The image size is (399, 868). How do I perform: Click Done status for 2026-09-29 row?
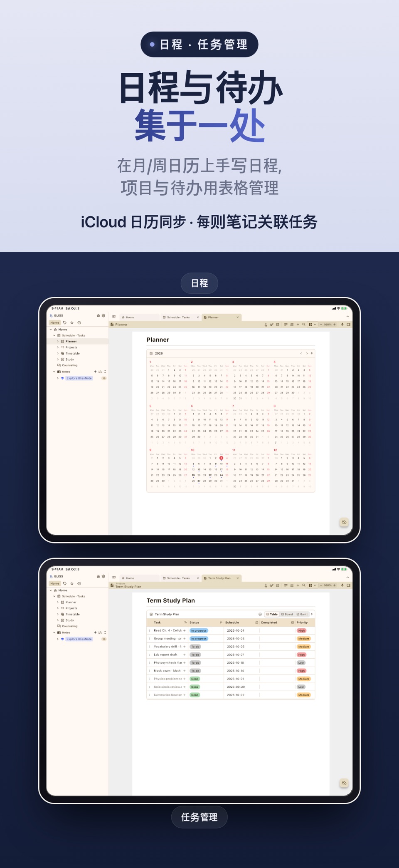(x=195, y=687)
